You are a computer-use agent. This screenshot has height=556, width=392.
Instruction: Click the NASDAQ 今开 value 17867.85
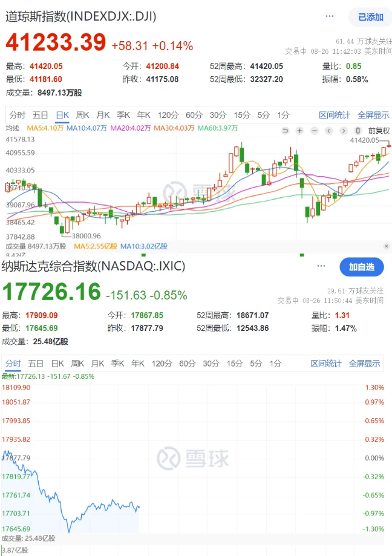(147, 316)
